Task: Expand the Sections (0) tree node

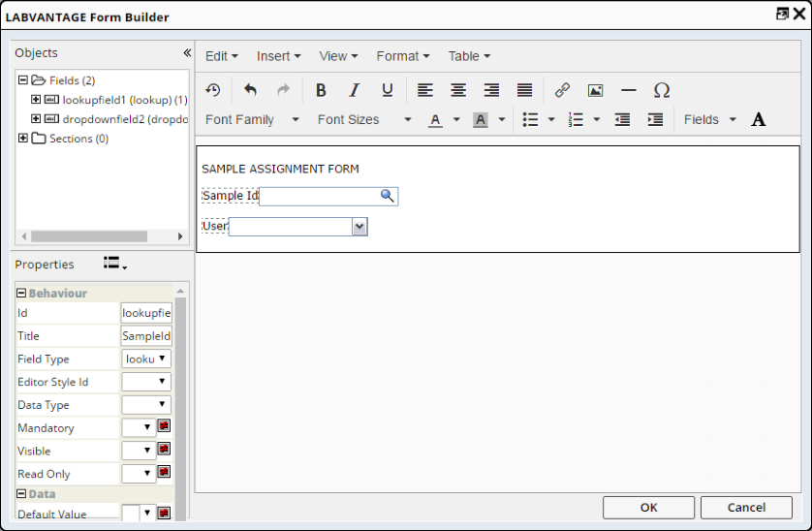Action: pos(23,138)
